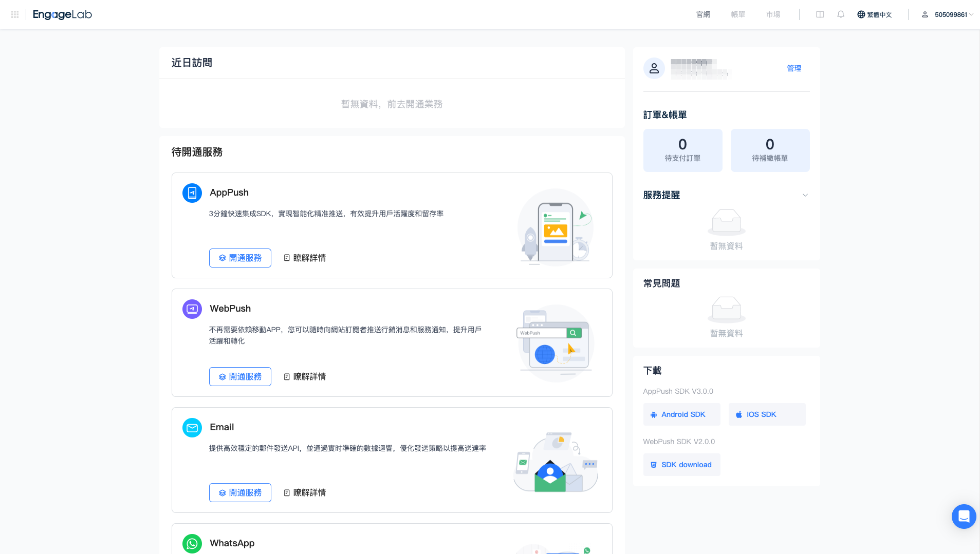This screenshot has width=980, height=554.
Task: Click the AppPush service icon
Action: tap(192, 193)
